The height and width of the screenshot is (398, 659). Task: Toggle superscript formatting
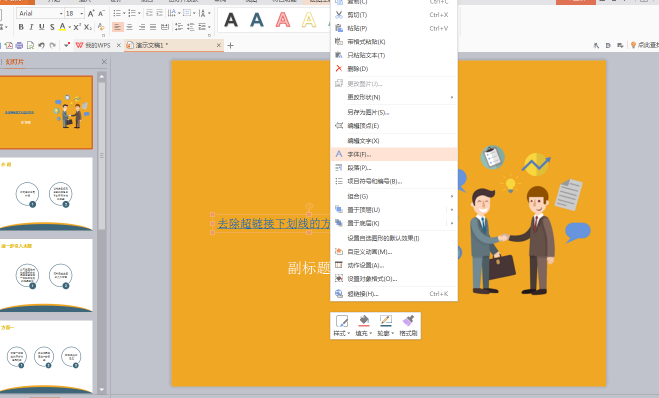[x=77, y=27]
